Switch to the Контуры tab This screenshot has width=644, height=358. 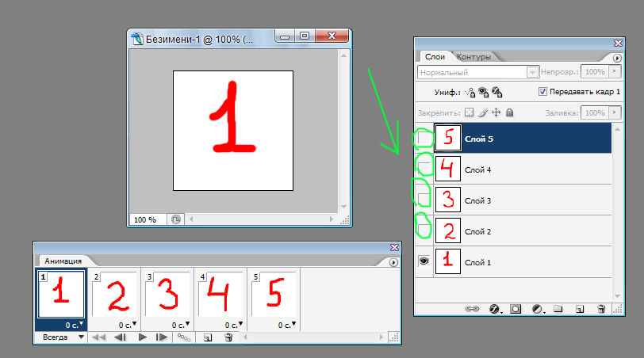click(473, 56)
